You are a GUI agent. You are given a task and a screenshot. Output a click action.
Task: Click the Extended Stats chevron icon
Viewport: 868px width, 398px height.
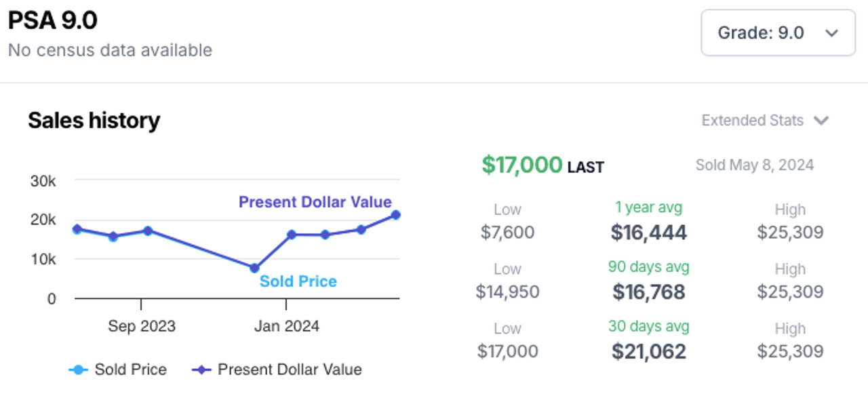(x=821, y=121)
